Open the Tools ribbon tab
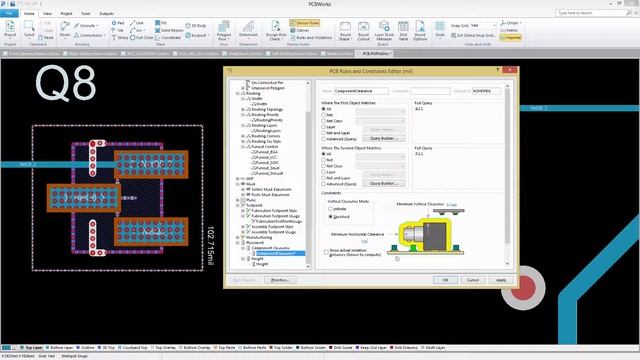The width and height of the screenshot is (640, 360). 86,13
